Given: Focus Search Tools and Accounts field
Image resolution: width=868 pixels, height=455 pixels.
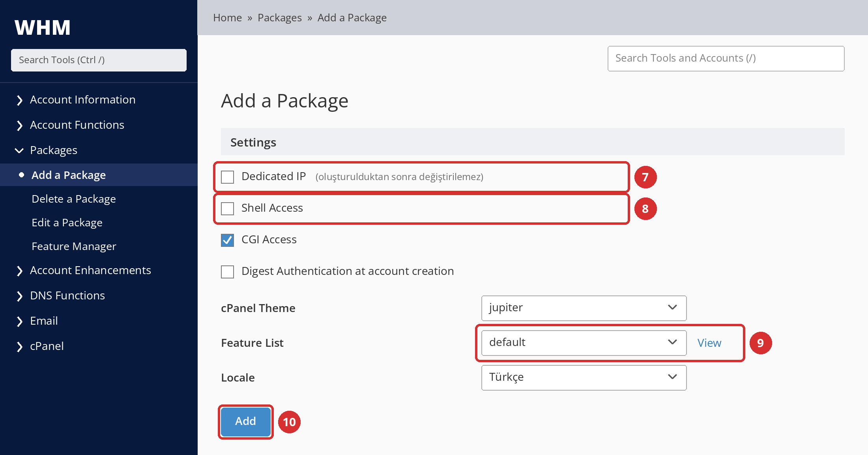Looking at the screenshot, I should point(726,58).
